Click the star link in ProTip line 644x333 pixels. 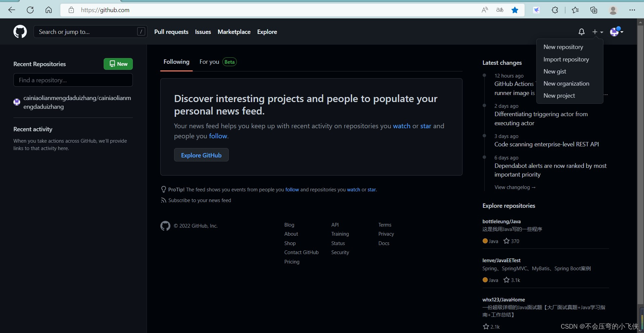(372, 190)
